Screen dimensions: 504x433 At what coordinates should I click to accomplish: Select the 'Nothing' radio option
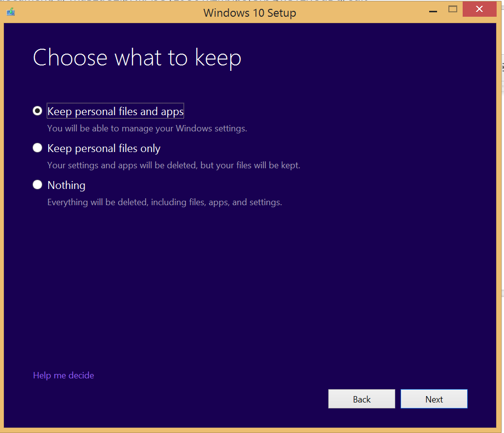(x=37, y=185)
